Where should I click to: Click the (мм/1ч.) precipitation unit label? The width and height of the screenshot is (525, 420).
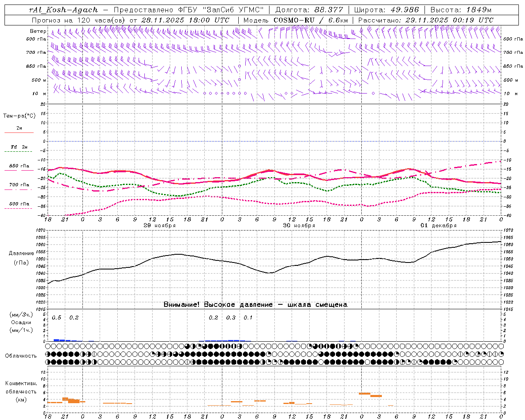[x=21, y=330]
